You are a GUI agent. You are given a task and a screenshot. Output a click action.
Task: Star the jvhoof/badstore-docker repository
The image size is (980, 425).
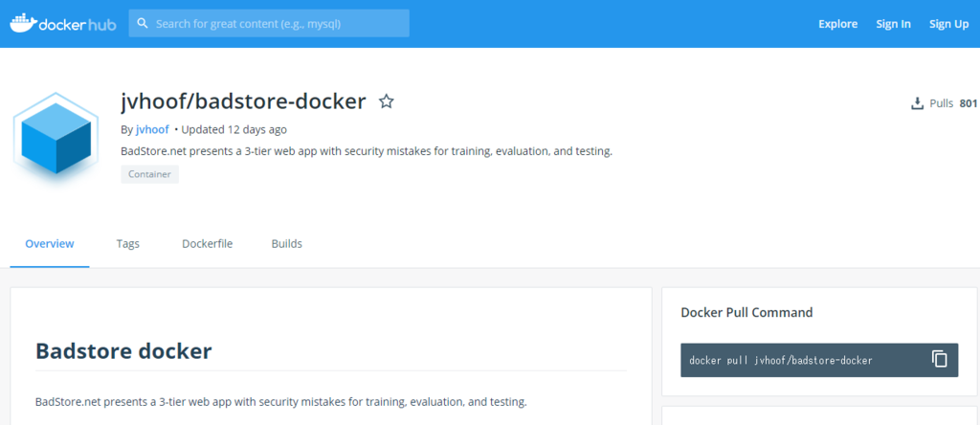tap(387, 101)
